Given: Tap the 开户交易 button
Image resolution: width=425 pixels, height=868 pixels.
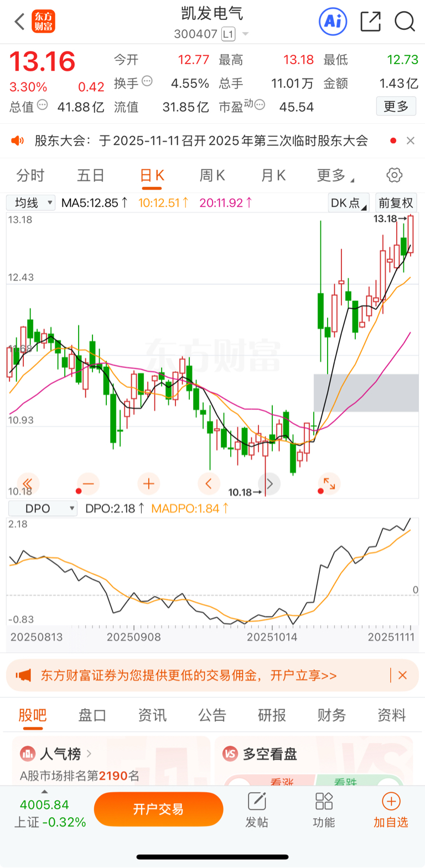Looking at the screenshot, I should coord(158,809).
